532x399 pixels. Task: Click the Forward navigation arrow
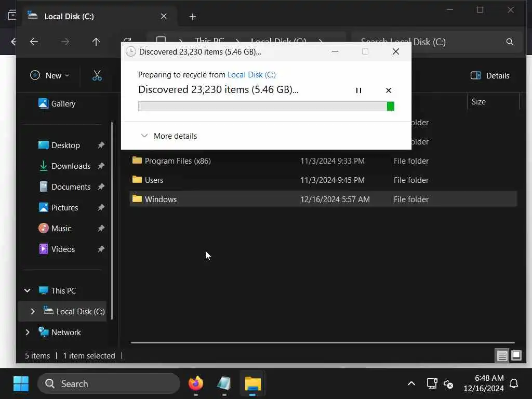(65, 42)
